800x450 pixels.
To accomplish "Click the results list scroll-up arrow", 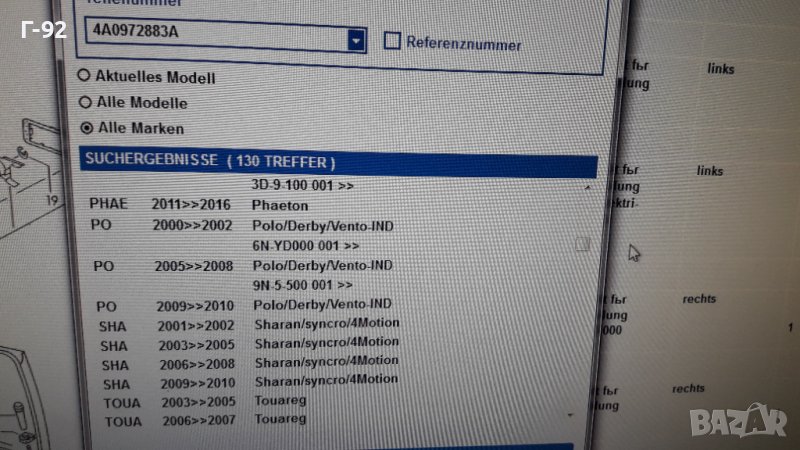I will click(586, 187).
